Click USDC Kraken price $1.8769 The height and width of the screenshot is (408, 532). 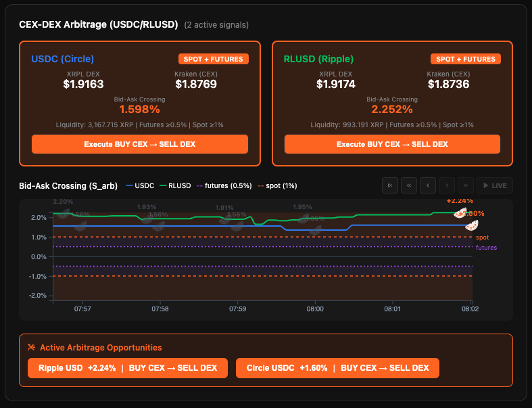[196, 84]
